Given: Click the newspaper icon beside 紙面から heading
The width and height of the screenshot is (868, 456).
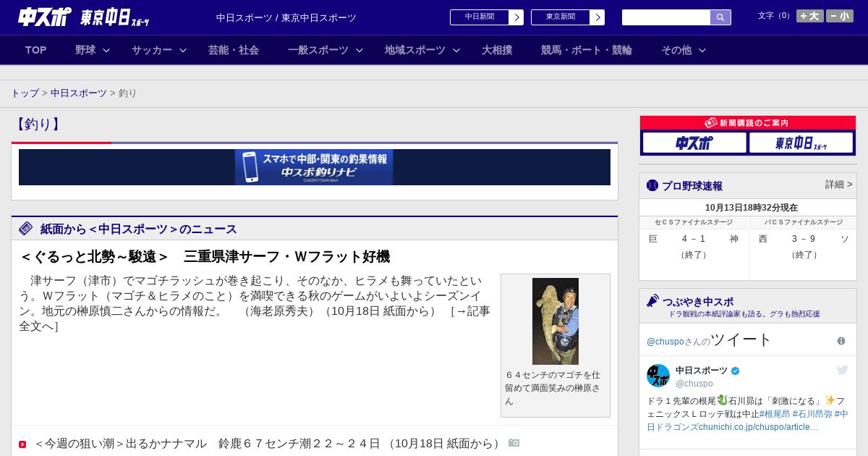Looking at the screenshot, I should [26, 229].
